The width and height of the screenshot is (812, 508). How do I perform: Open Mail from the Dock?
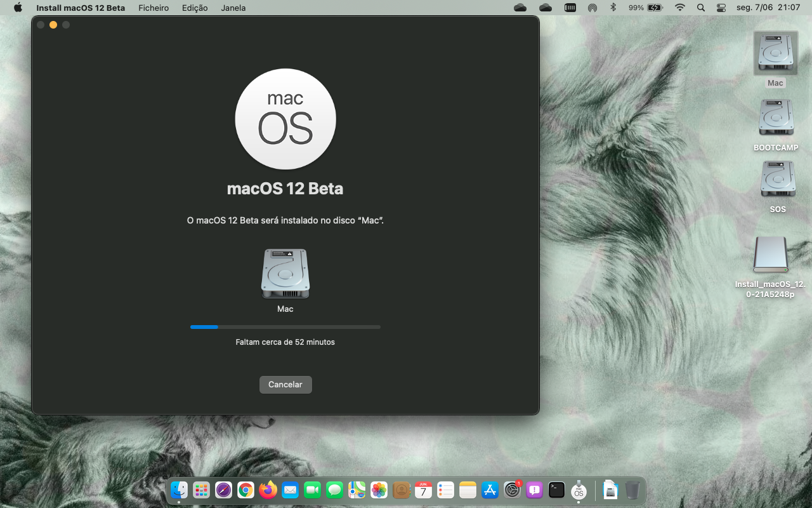(x=291, y=490)
